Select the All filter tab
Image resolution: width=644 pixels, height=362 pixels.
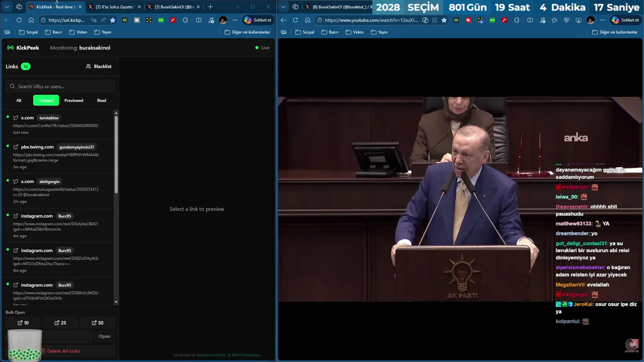pos(19,101)
